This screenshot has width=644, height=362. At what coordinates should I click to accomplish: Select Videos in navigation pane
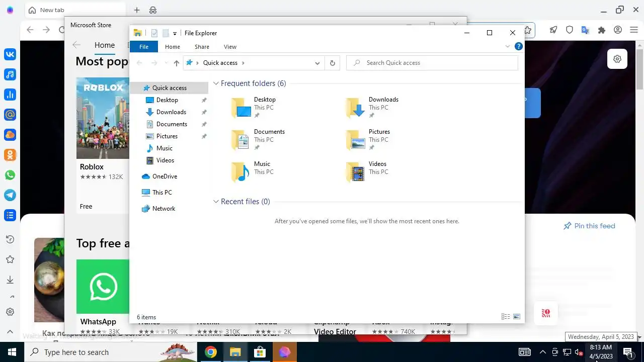click(165, 160)
